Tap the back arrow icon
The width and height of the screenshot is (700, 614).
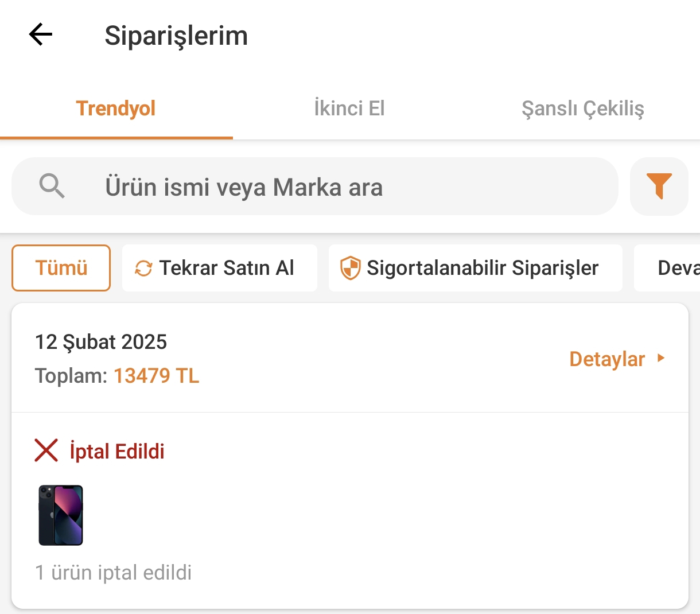point(41,35)
